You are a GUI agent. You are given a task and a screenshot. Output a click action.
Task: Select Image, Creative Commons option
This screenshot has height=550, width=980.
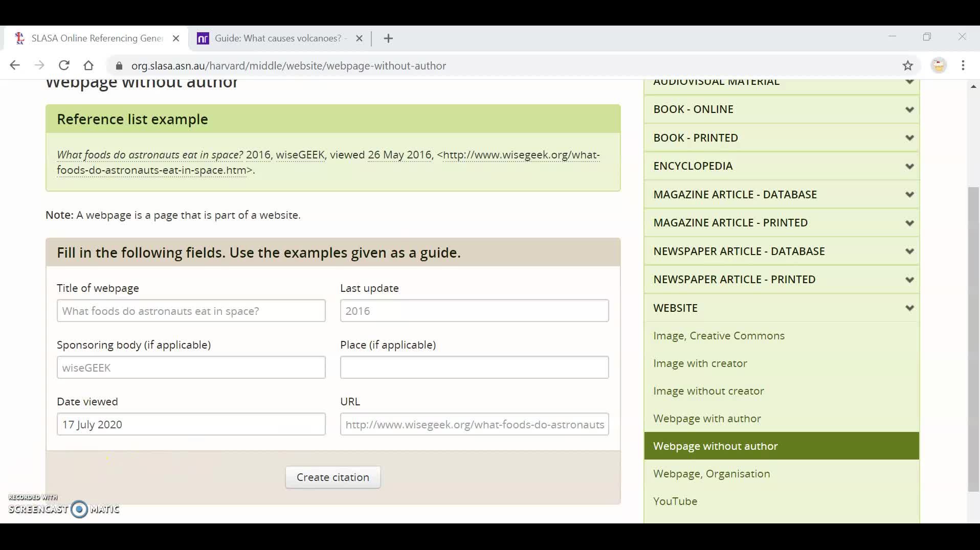pos(719,335)
